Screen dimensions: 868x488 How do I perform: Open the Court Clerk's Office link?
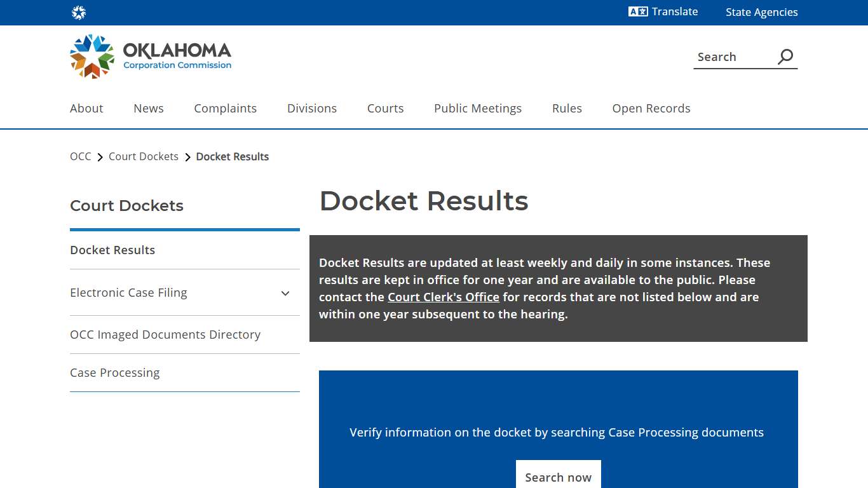point(444,297)
